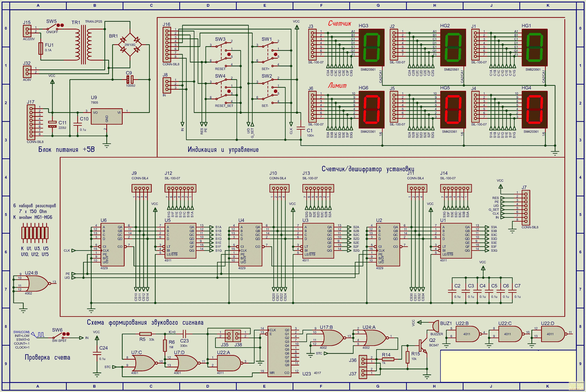Image resolution: width=586 pixels, height=392 pixels.
Task: Click the U24:B 4002 NOR gate
Action: pos(38,284)
